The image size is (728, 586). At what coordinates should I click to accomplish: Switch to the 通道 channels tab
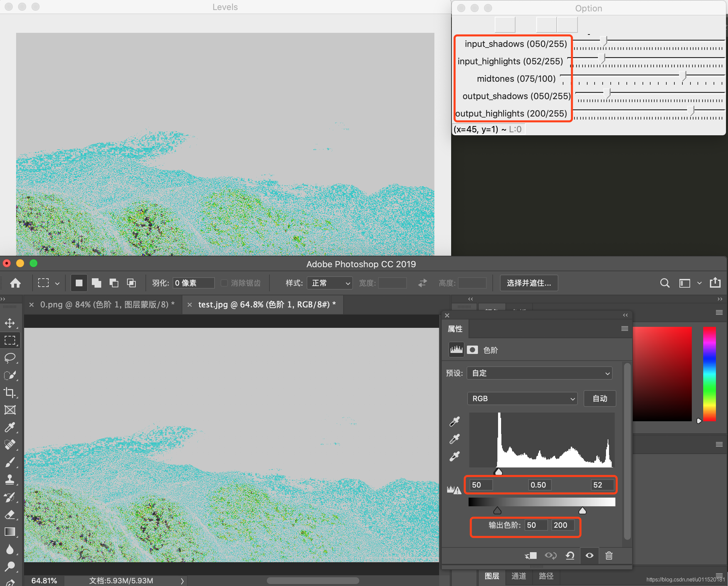519,576
